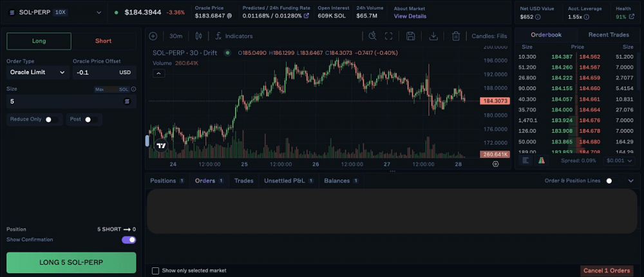
Task: Click the 260.641K volume axis label
Action: 495,155
